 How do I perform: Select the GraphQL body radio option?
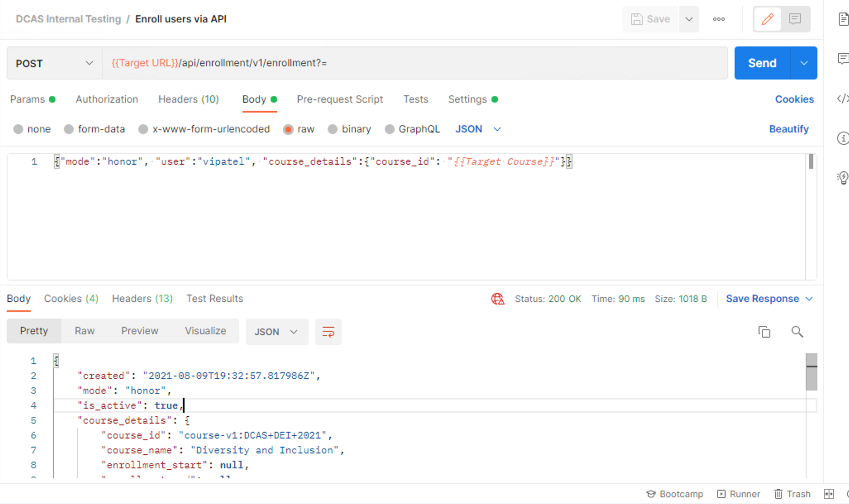(389, 129)
